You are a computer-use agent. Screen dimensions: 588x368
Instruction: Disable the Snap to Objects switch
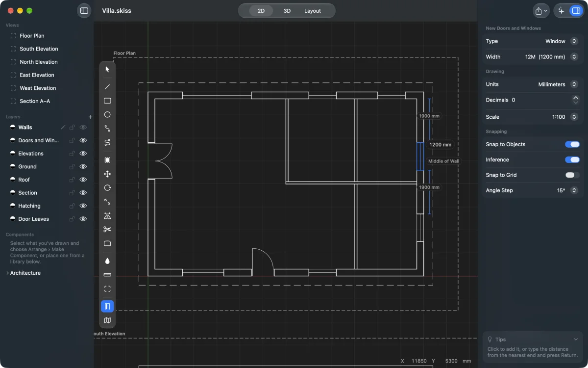tap(572, 144)
